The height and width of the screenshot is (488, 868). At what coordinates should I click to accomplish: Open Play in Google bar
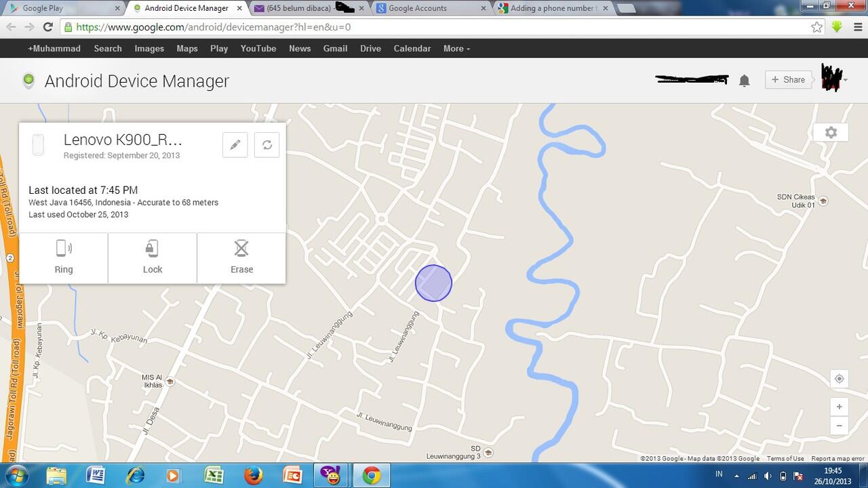point(219,48)
